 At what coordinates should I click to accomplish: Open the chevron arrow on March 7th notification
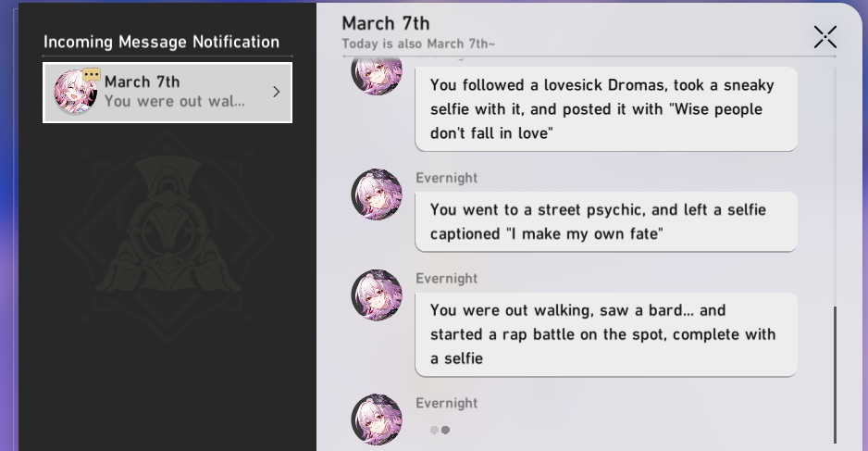click(276, 92)
